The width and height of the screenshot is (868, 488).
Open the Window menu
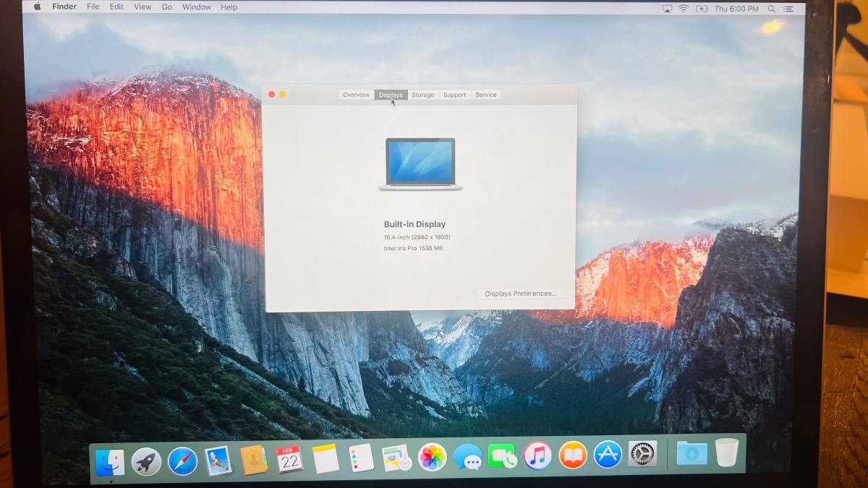197,7
